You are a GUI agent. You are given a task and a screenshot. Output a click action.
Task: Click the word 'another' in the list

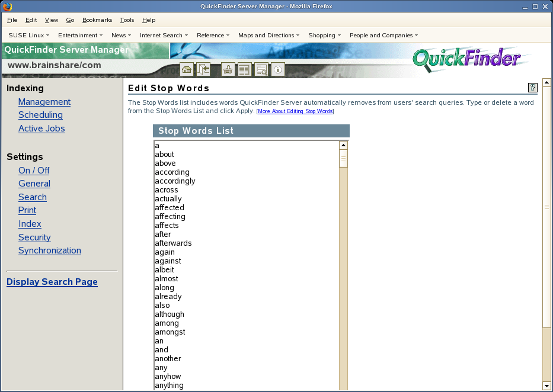(x=168, y=358)
